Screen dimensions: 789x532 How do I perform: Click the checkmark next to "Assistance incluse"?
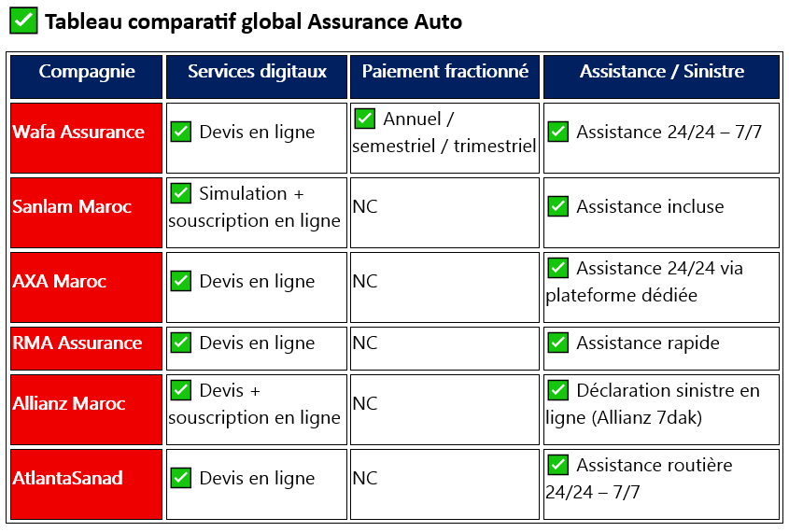558,206
